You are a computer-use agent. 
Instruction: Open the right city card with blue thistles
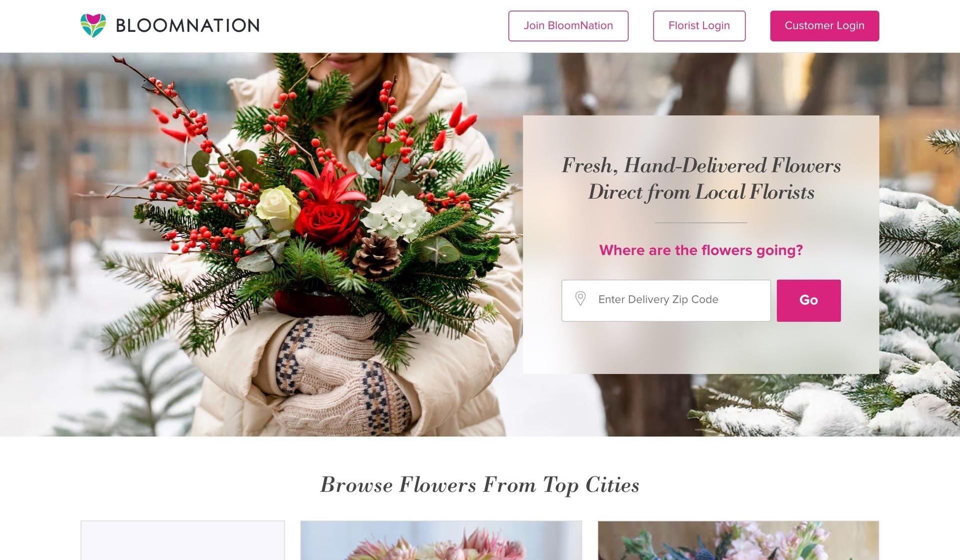click(x=738, y=541)
